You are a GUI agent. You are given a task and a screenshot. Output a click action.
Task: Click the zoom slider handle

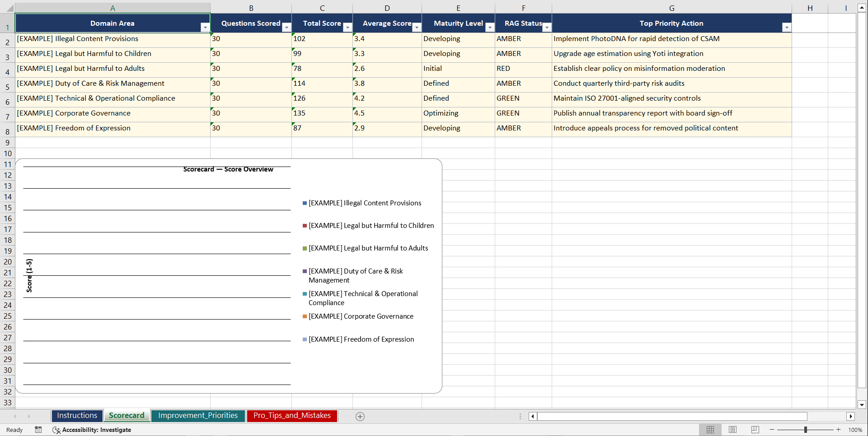point(806,430)
